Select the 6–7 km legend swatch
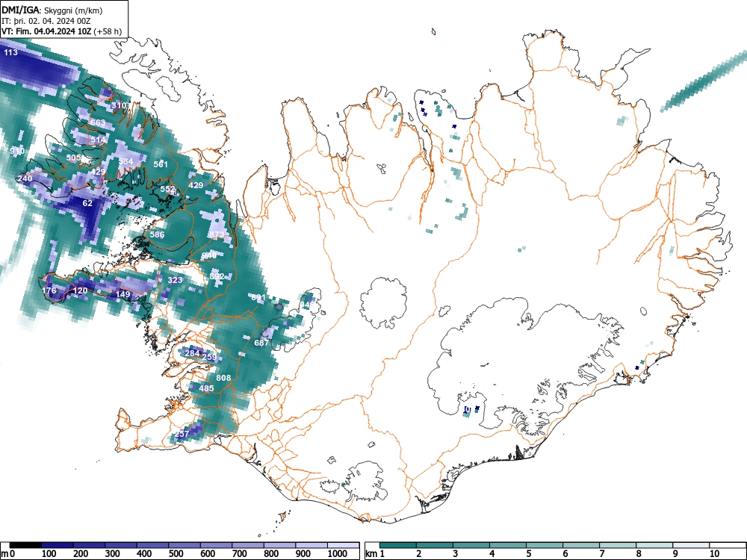 [x=581, y=545]
